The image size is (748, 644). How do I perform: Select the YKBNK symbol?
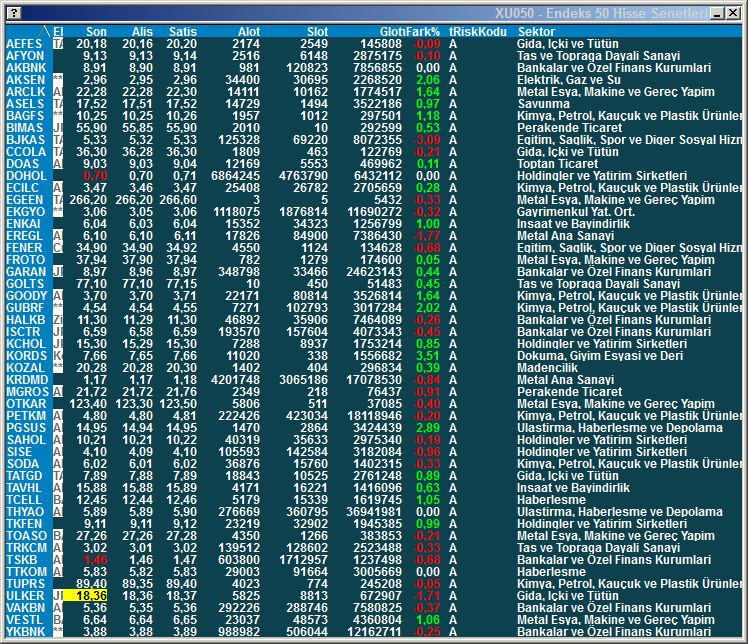(x=25, y=632)
